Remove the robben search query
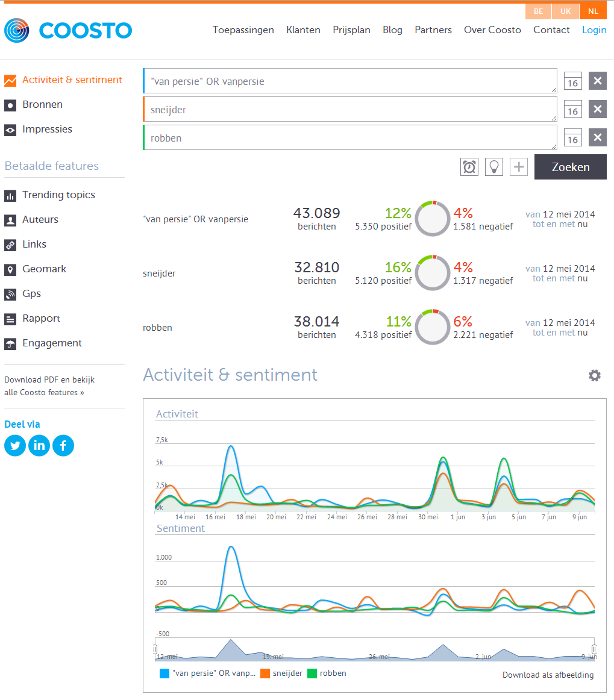The height and width of the screenshot is (700, 614). [x=597, y=138]
